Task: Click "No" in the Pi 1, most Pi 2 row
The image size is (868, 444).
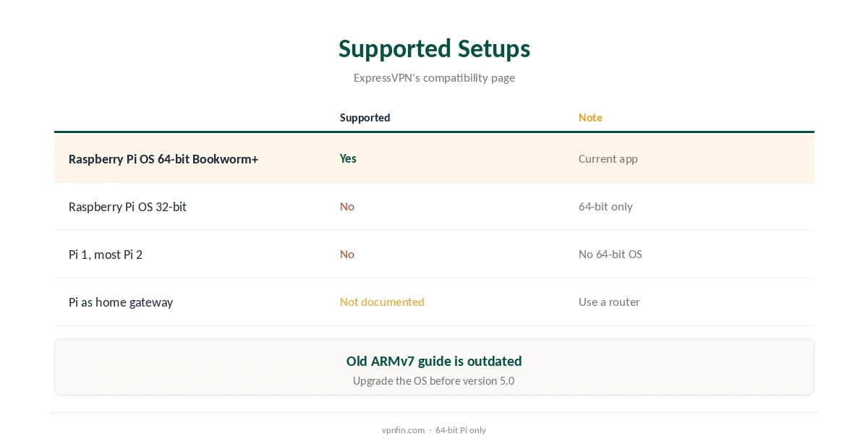Action: coord(347,254)
